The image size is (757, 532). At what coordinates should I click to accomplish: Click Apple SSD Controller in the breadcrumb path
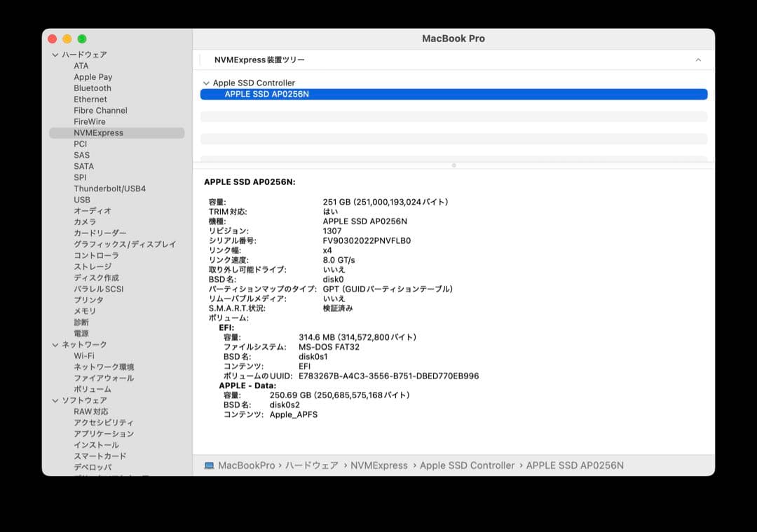point(468,465)
